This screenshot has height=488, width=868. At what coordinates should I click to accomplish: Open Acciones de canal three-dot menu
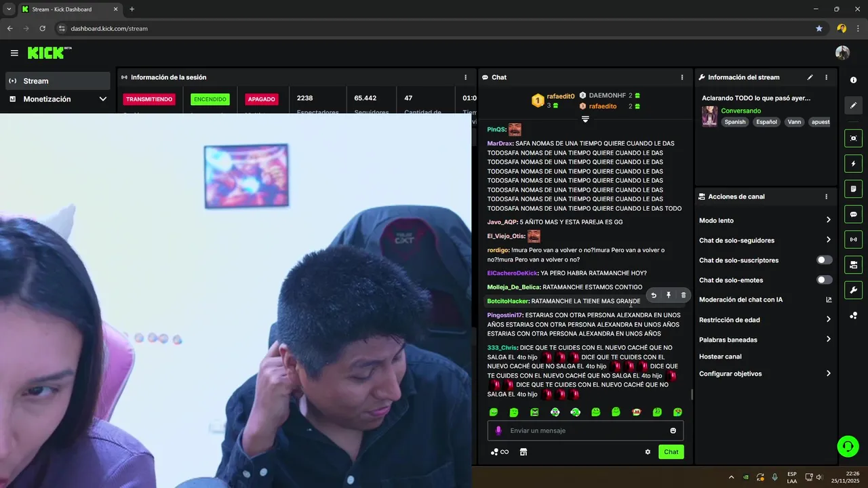826,197
